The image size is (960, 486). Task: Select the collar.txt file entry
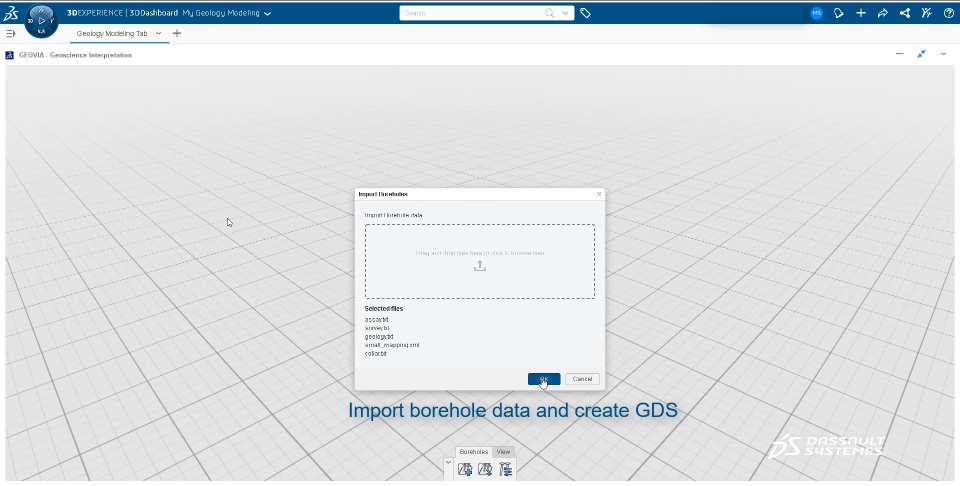click(x=376, y=354)
